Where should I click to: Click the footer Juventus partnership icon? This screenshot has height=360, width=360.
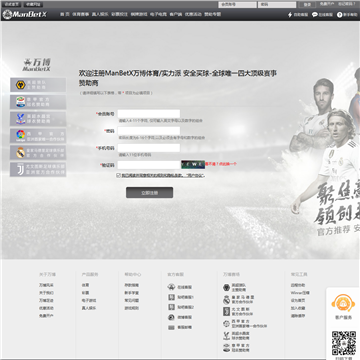click(227, 311)
